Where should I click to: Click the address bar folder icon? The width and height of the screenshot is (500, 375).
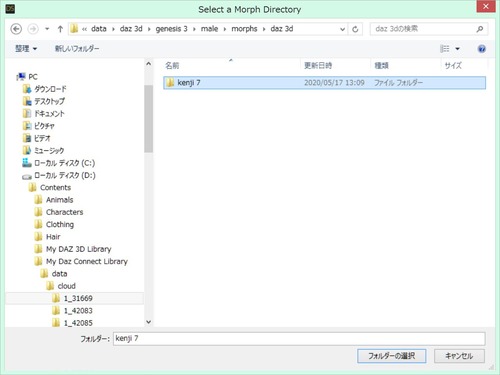click(x=74, y=29)
